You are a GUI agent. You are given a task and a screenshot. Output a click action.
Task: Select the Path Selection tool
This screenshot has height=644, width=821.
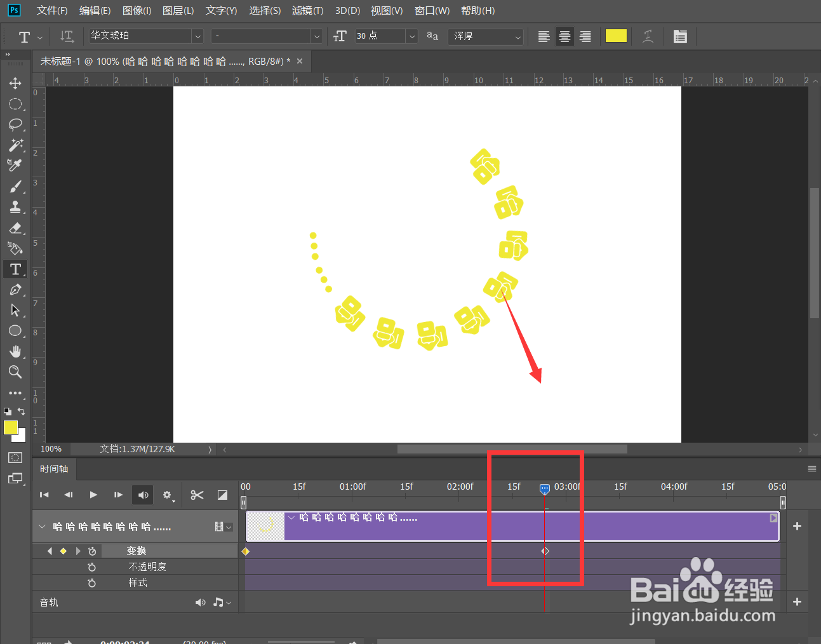(15, 310)
